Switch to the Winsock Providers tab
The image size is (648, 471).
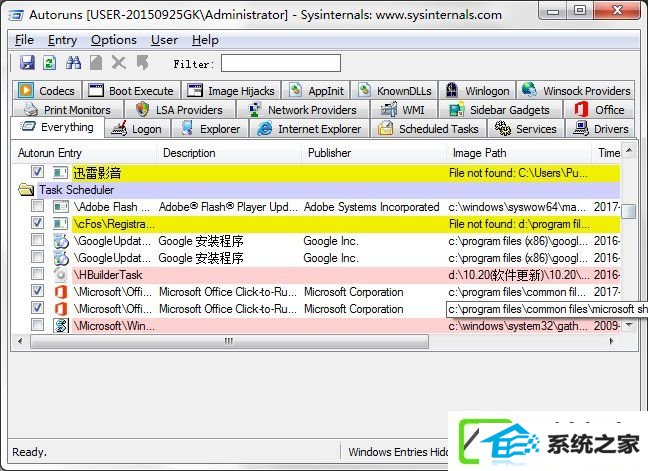pyautogui.click(x=576, y=90)
